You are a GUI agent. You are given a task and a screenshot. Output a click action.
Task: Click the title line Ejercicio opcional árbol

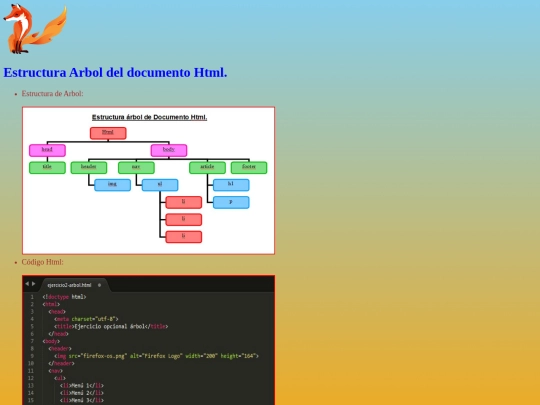pyautogui.click(x=111, y=326)
